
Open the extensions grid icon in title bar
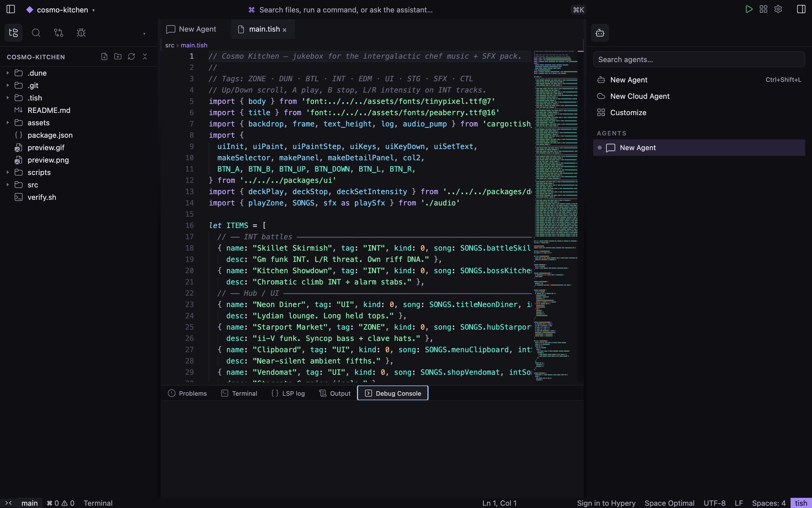pyautogui.click(x=763, y=9)
